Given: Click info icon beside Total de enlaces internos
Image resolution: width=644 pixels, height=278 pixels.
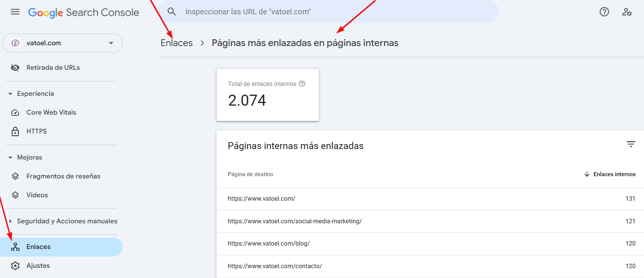Looking at the screenshot, I should pos(302,84).
